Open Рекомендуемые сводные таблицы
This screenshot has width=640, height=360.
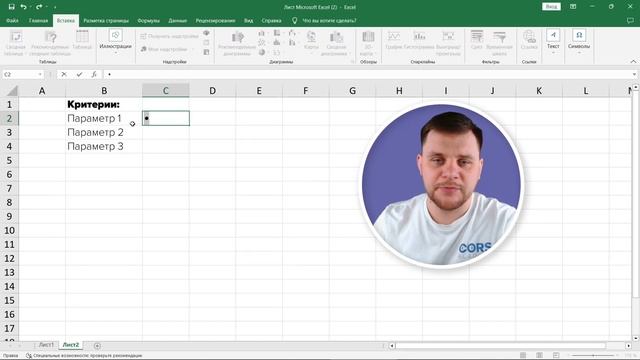tap(51, 43)
